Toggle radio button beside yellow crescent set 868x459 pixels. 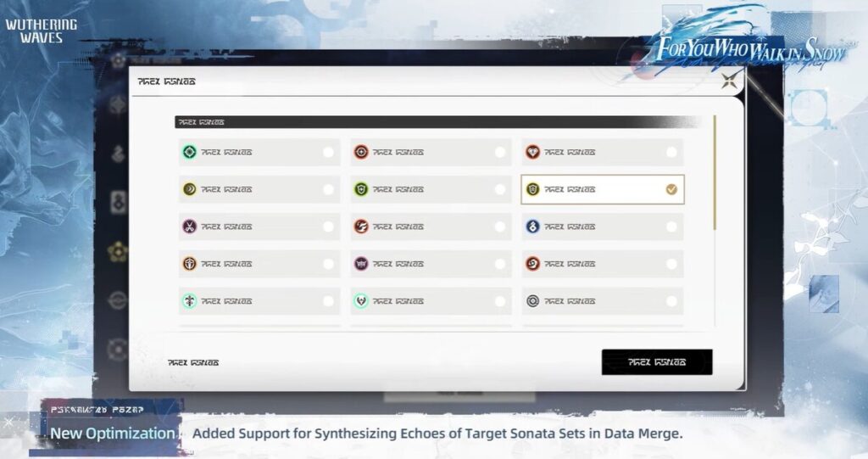(x=328, y=189)
